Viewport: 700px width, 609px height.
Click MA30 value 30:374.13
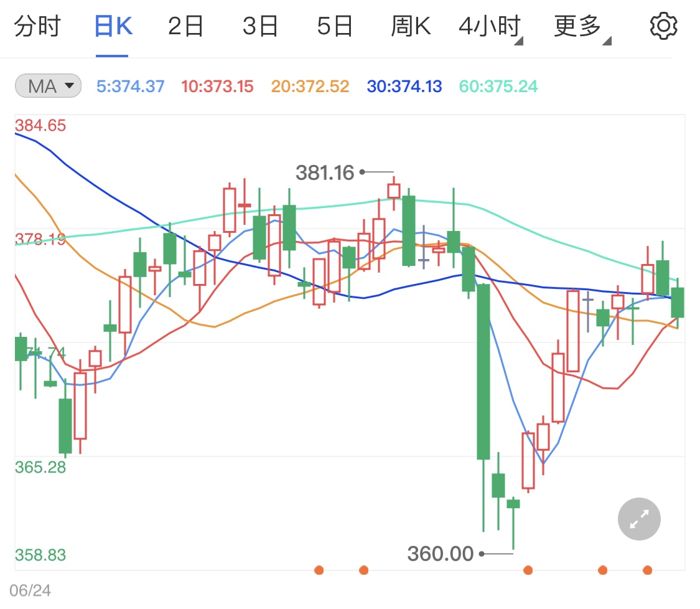click(x=404, y=86)
